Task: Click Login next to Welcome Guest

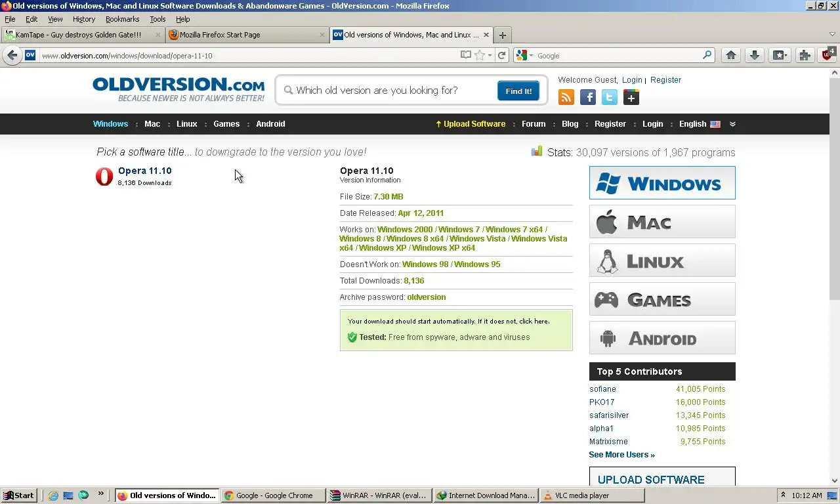Action: tap(632, 80)
